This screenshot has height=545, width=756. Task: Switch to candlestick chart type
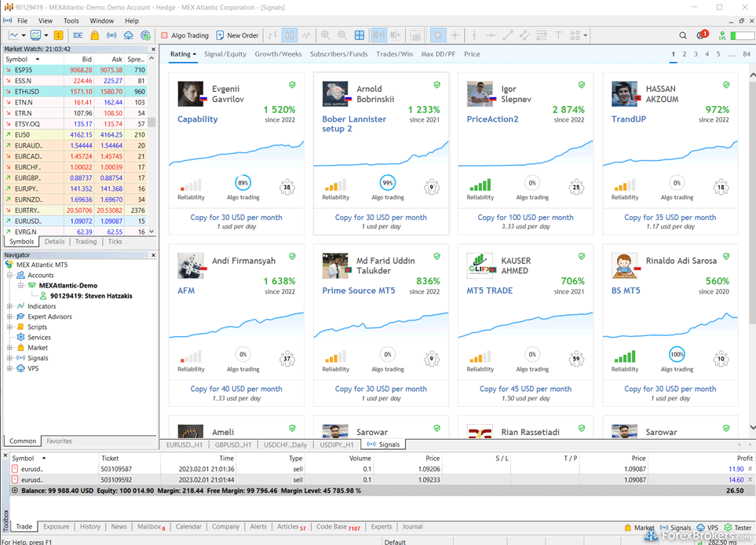coord(289,35)
